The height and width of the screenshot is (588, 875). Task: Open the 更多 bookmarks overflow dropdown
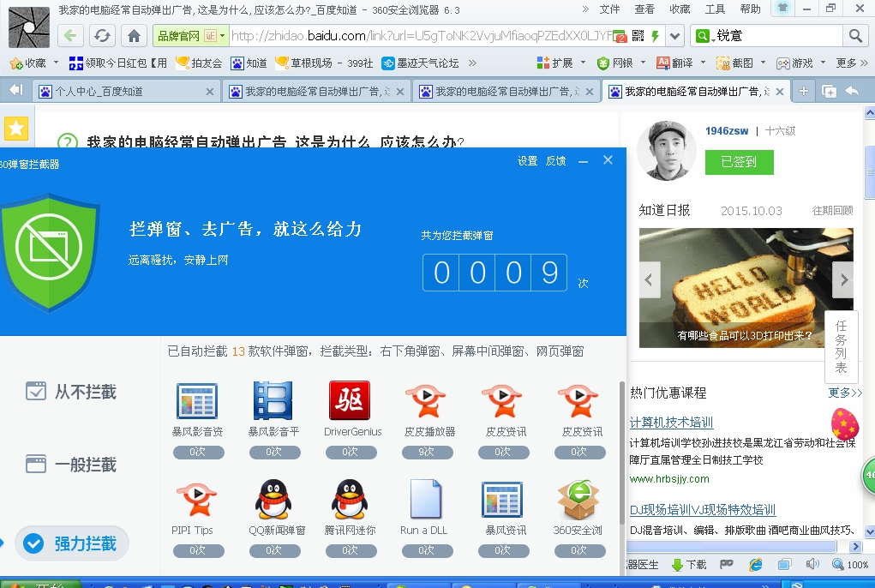tap(864, 63)
